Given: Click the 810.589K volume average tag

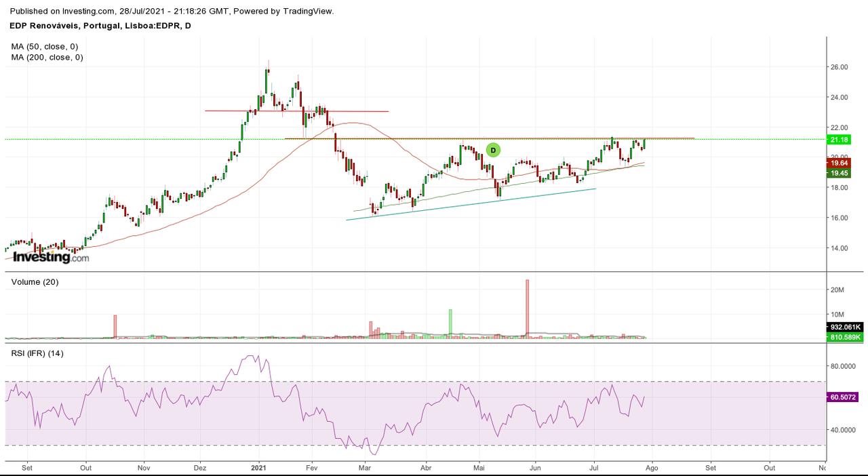Looking at the screenshot, I should (x=845, y=337).
